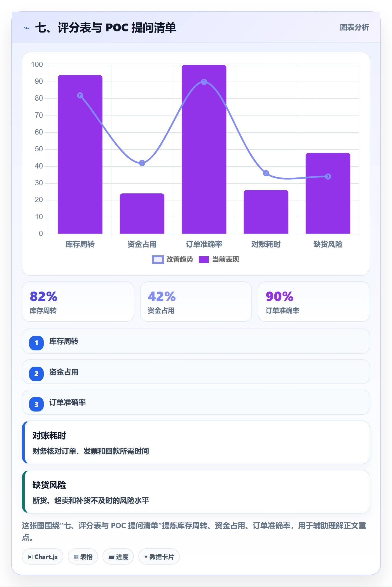Click the trend line point at 90
Image resolution: width=392 pixels, height=587 pixels.
point(204,82)
